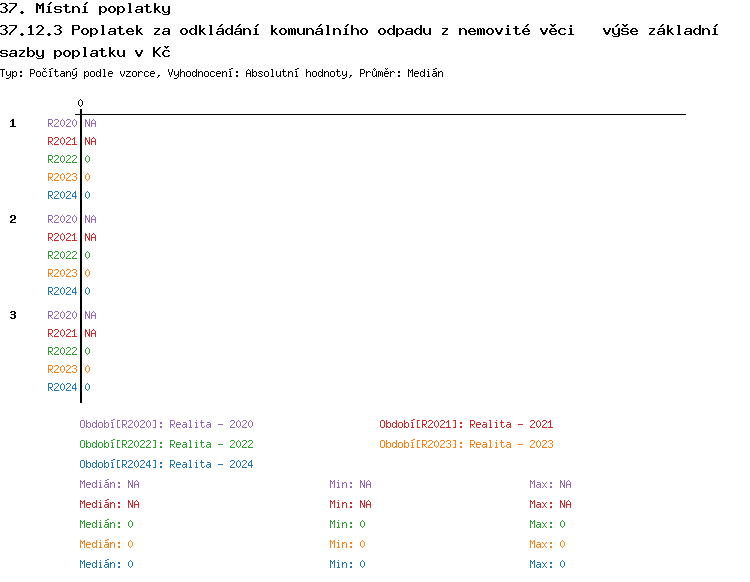This screenshot has height=582, width=750.
Task: Click the purple "Medián: NA" statistic
Action: [x=109, y=484]
